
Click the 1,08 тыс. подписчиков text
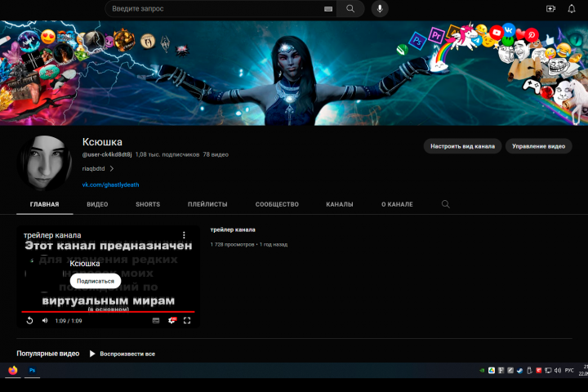[167, 154]
